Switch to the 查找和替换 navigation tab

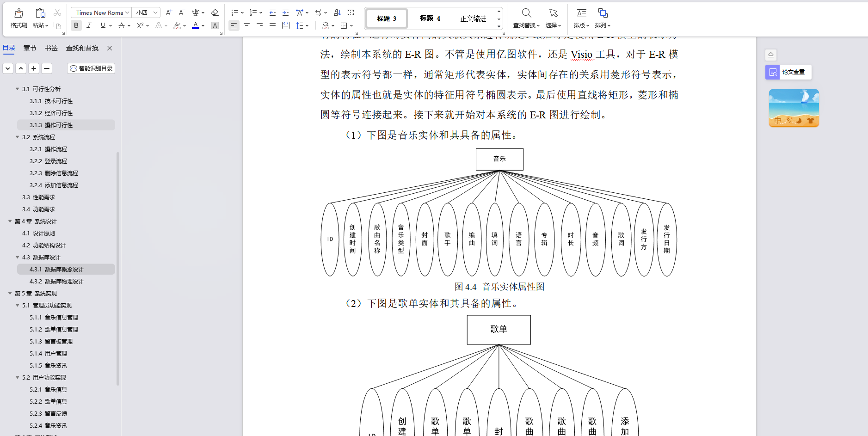pos(82,48)
